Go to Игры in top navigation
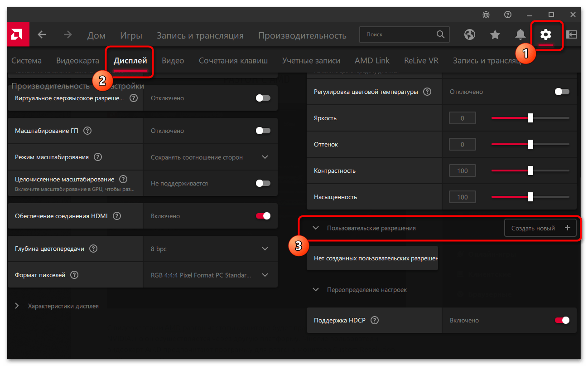The height and width of the screenshot is (366, 588). click(x=131, y=35)
